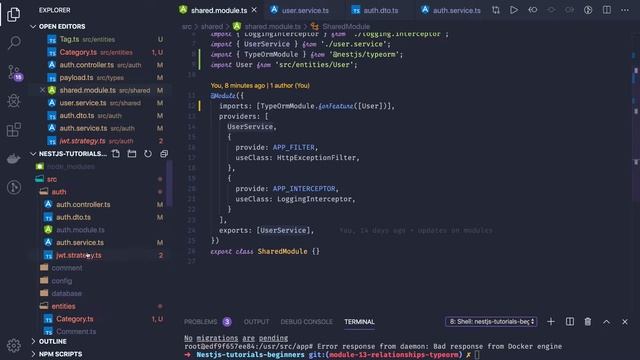This screenshot has height=360, width=640.
Task: Open the editor More Actions ellipsis
Action: click(625, 10)
